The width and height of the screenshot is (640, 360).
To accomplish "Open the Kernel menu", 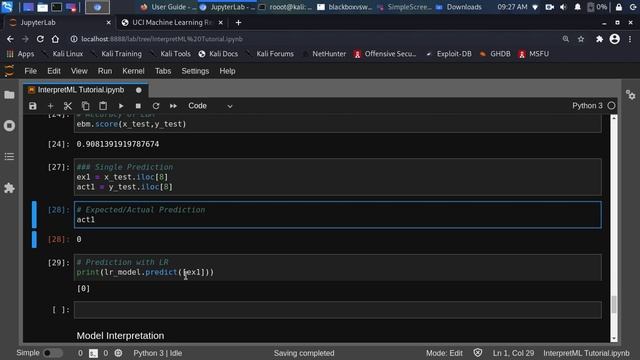I will click(x=133, y=71).
